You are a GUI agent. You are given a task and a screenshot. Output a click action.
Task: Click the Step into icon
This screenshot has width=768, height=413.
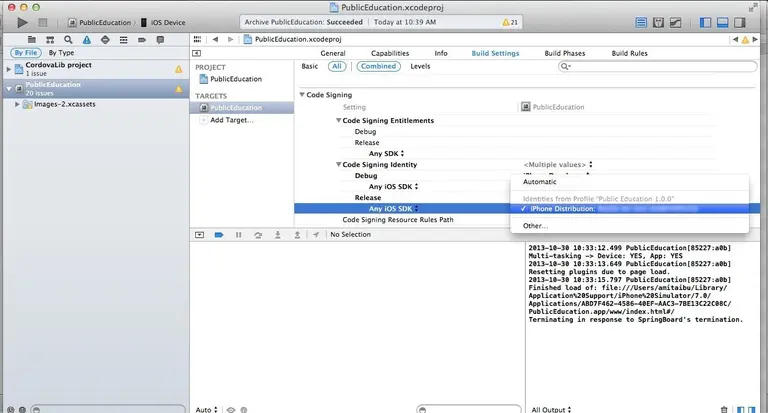(x=278, y=235)
